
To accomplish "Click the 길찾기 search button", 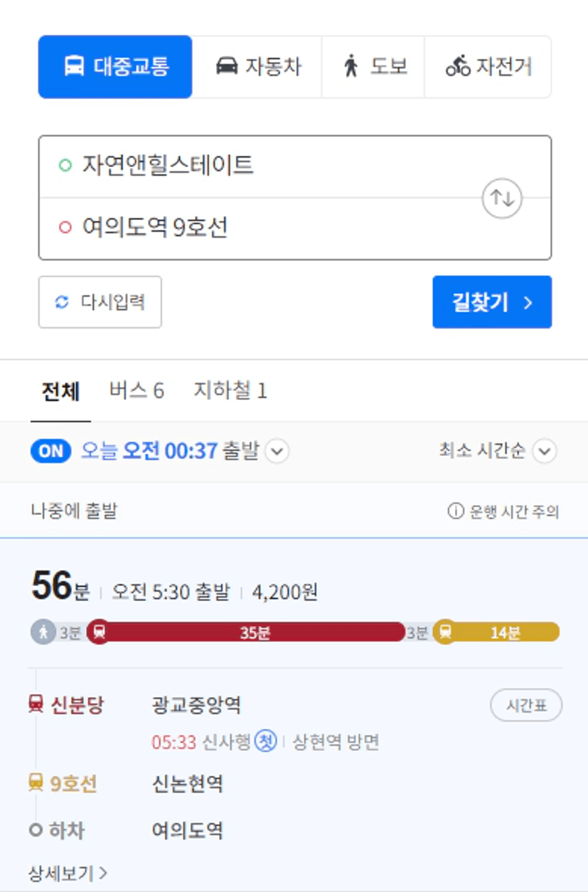I will tap(492, 302).
